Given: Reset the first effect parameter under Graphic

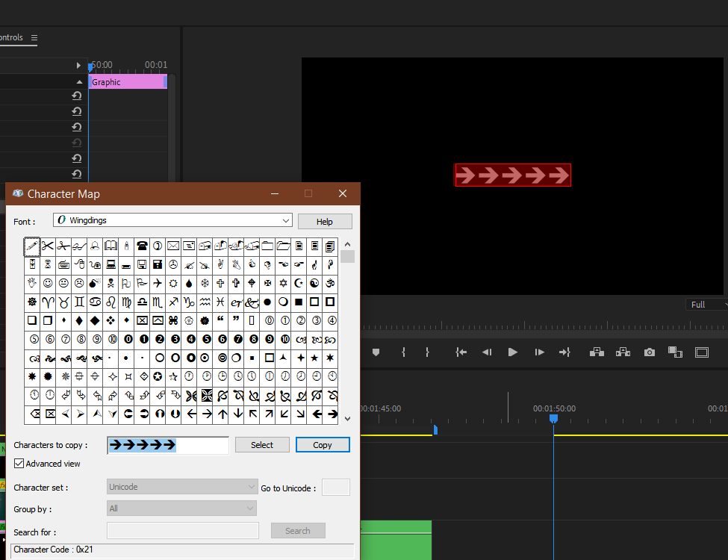Looking at the screenshot, I should 77,96.
